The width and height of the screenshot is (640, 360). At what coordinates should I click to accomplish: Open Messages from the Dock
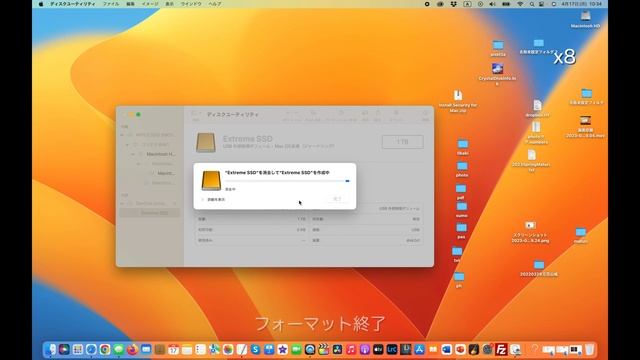(x=119, y=349)
